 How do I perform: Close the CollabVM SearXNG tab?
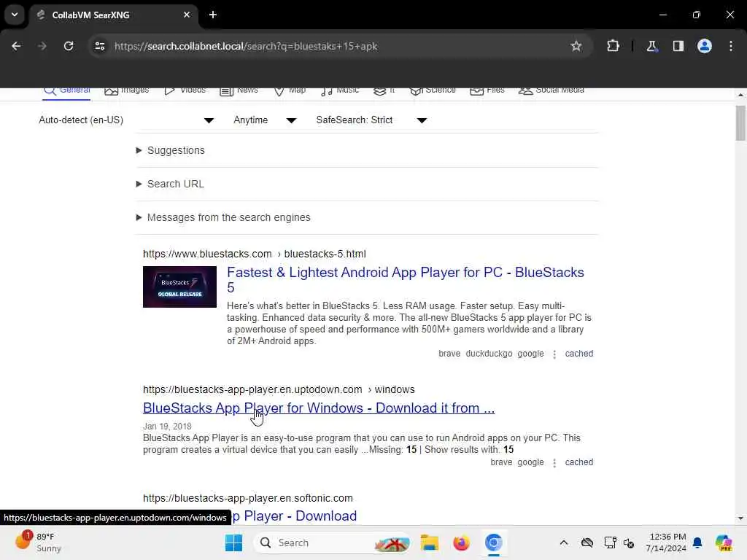(187, 15)
